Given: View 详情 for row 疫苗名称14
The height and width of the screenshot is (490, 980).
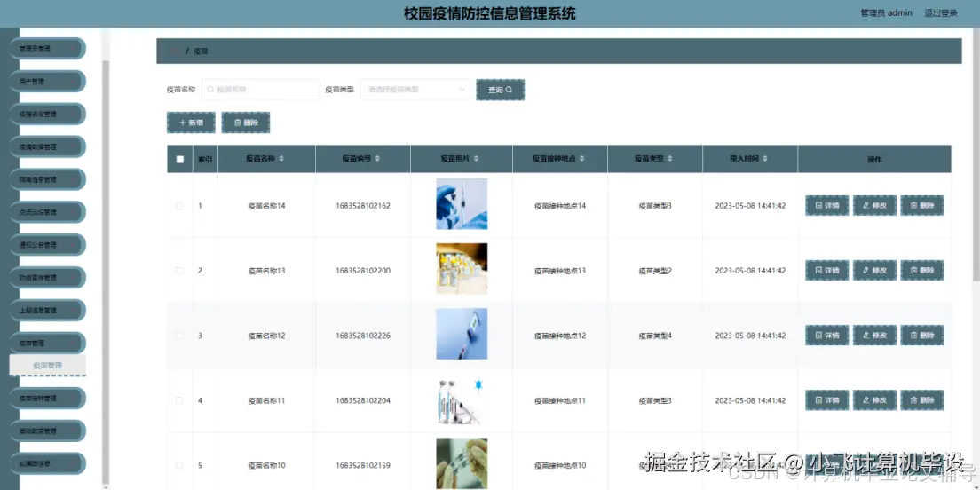Looking at the screenshot, I should 827,206.
